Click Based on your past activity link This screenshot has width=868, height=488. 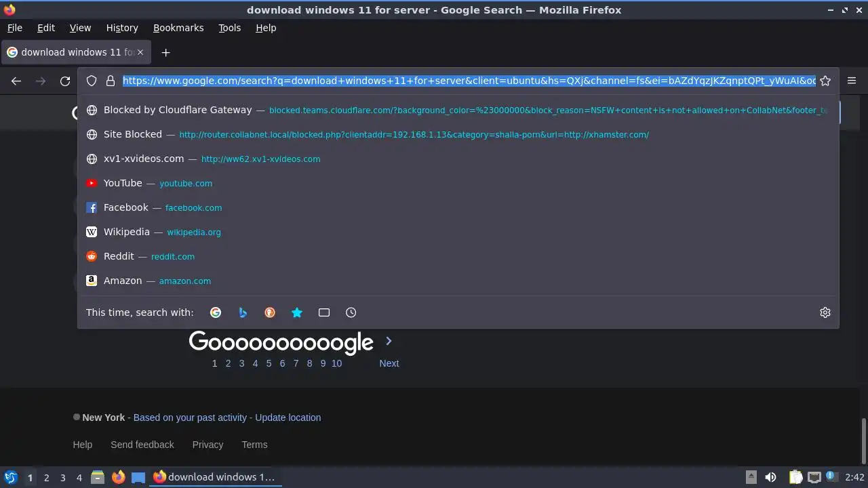(189, 418)
